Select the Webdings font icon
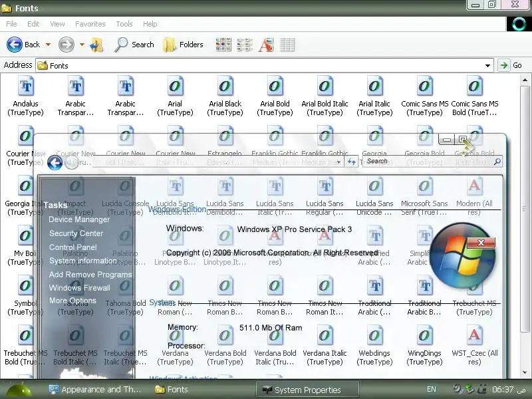 [374, 336]
